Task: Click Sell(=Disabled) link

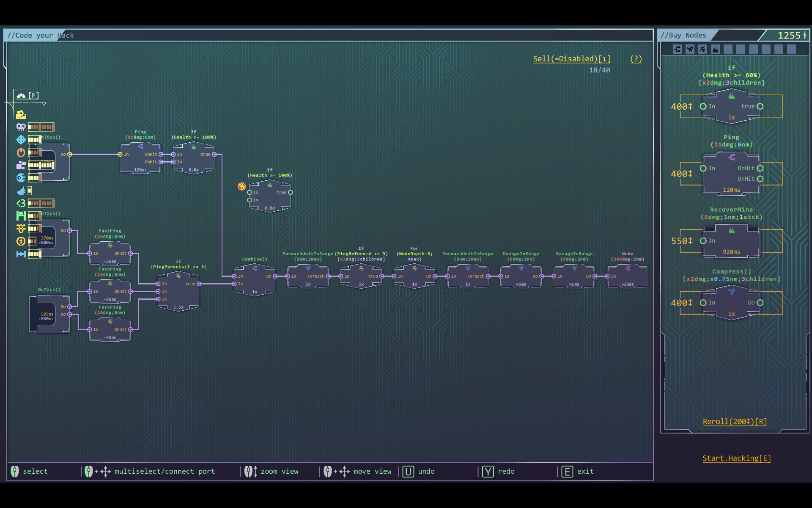Action: tap(571, 59)
